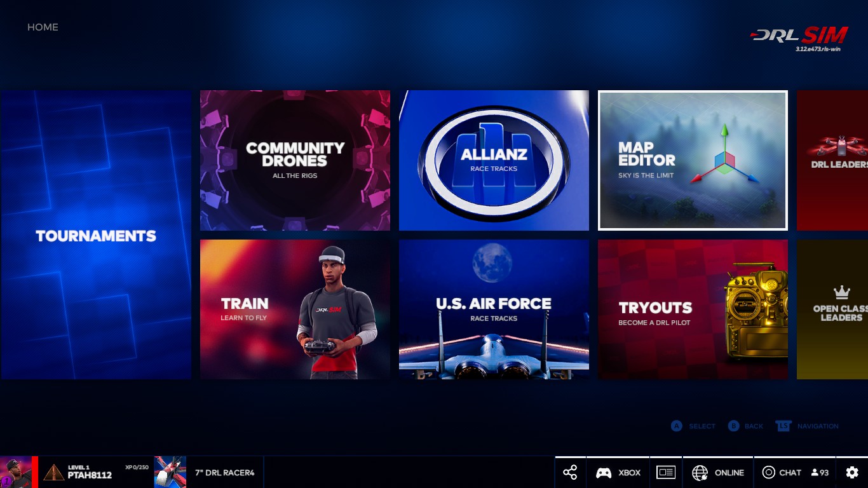
Task: Open settings with the gear icon
Action: pyautogui.click(x=852, y=473)
